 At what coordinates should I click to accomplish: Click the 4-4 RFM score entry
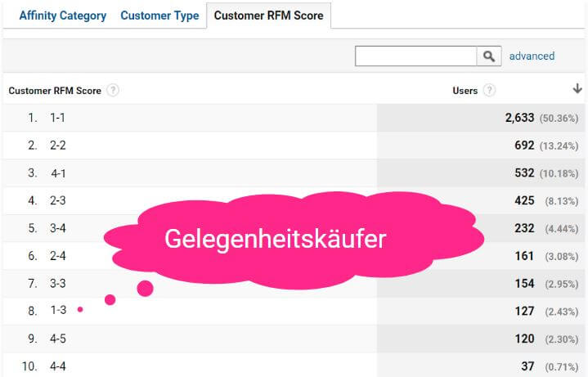coord(59,366)
